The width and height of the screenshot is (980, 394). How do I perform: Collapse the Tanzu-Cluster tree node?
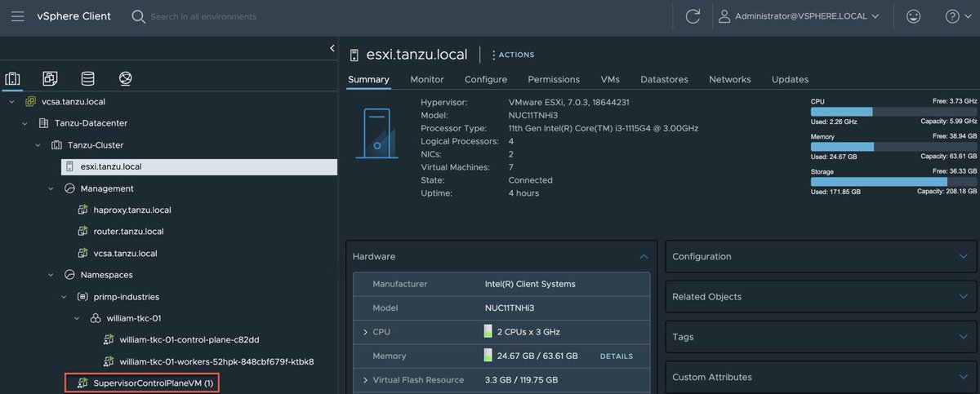(x=38, y=145)
